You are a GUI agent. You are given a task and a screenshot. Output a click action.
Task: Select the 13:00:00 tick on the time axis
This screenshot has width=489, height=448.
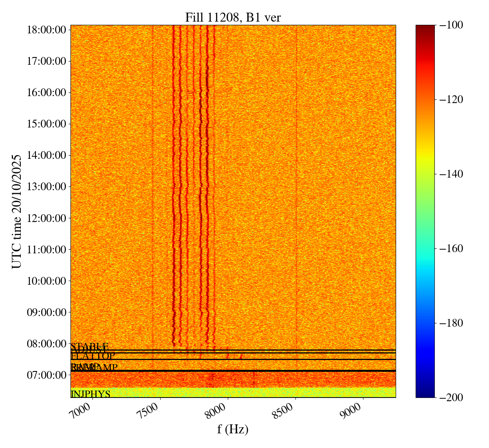coord(46,187)
